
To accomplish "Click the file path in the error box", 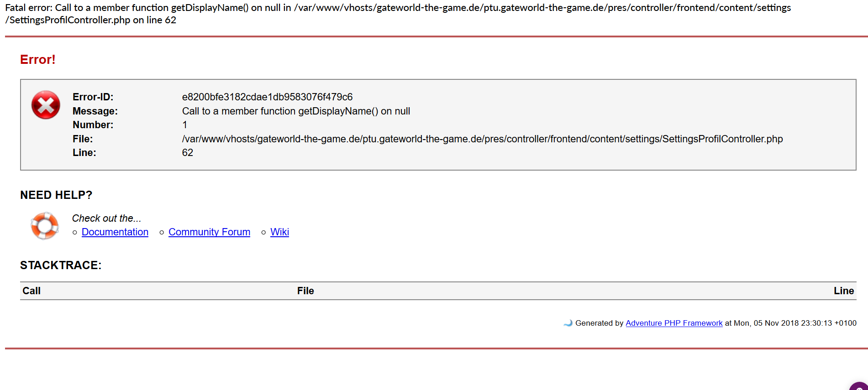I will tap(482, 139).
